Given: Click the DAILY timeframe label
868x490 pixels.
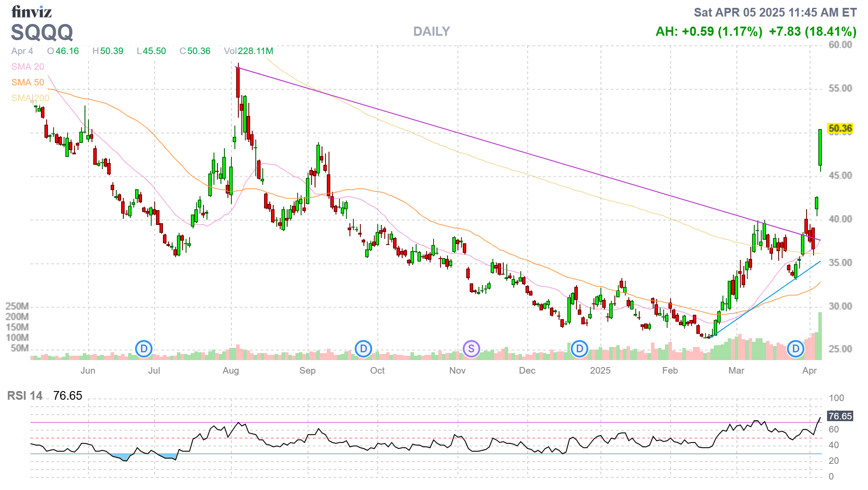Looking at the screenshot, I should [x=431, y=31].
